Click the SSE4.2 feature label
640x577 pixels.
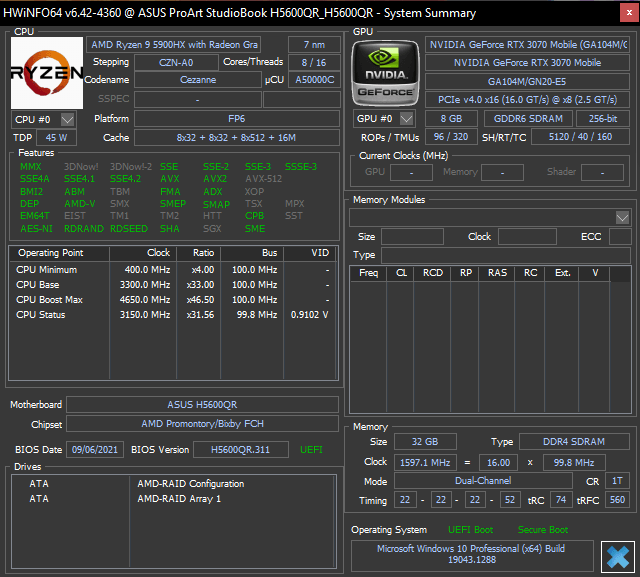coord(125,179)
